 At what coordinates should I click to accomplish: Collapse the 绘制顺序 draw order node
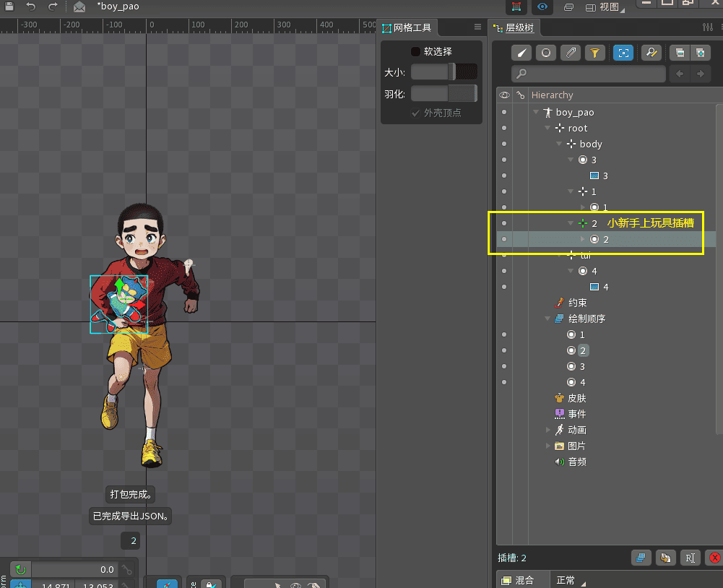point(547,319)
